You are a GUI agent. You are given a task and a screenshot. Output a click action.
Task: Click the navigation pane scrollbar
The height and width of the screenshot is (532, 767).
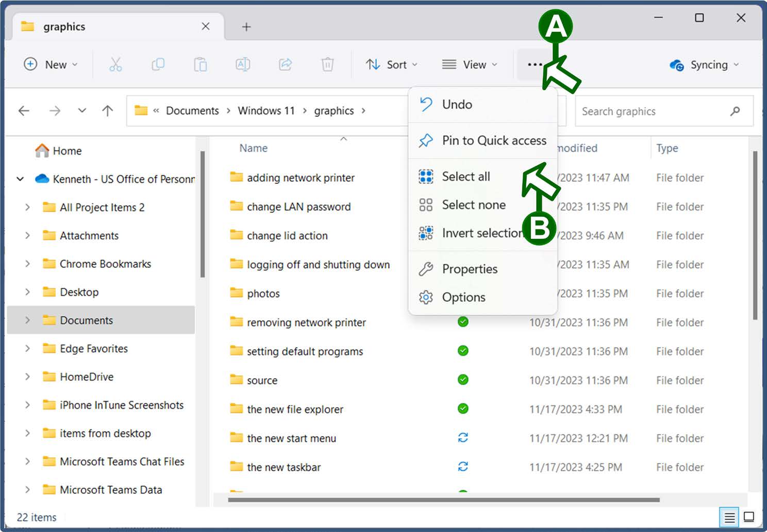(203, 214)
